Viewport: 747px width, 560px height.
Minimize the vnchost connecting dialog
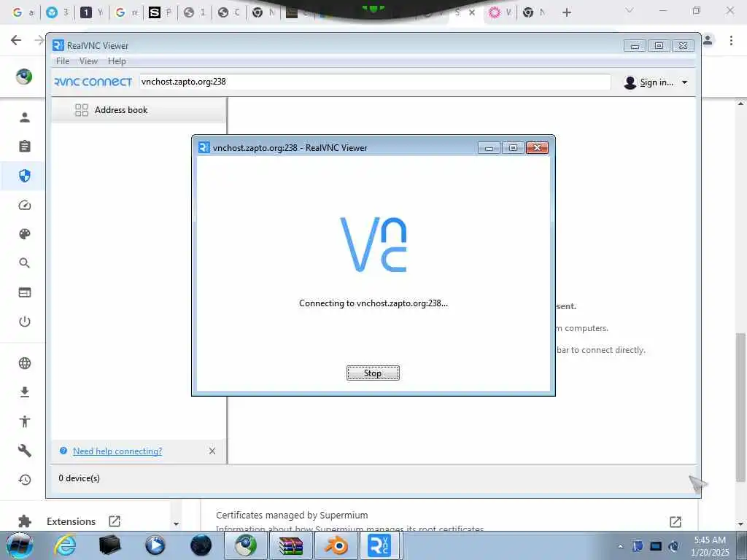click(489, 147)
